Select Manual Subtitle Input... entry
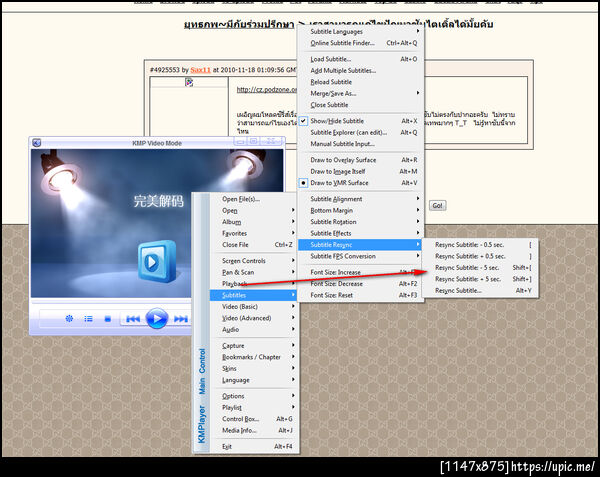Viewport: 600px width, 477px height. [x=360, y=144]
